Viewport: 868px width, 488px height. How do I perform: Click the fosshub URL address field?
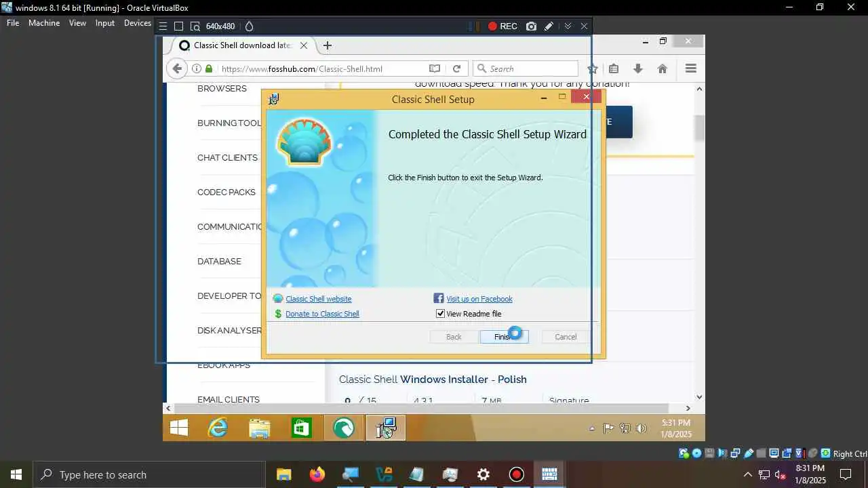[322, 68]
